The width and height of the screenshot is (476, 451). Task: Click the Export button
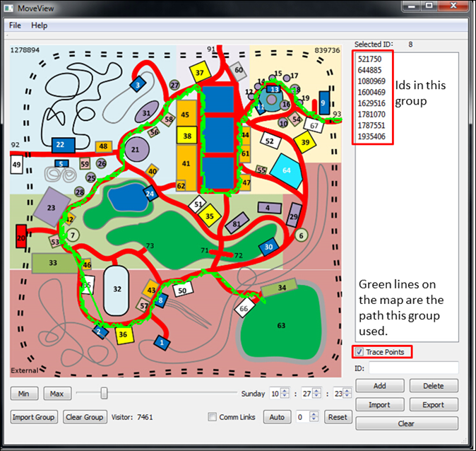tap(433, 405)
